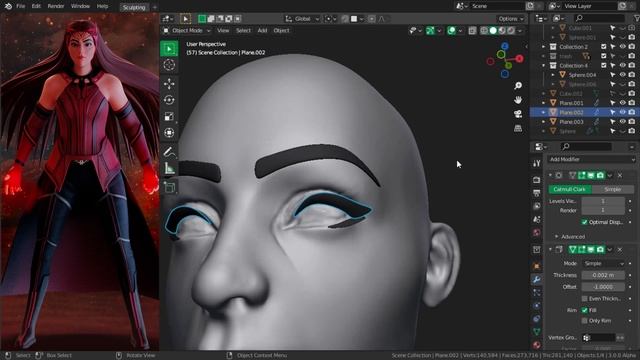
Task: Click the zoom magnifier viewport icon
Action: point(518,86)
